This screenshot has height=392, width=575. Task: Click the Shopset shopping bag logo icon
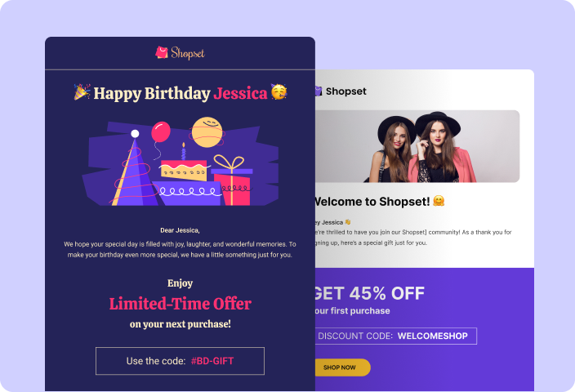coord(162,52)
